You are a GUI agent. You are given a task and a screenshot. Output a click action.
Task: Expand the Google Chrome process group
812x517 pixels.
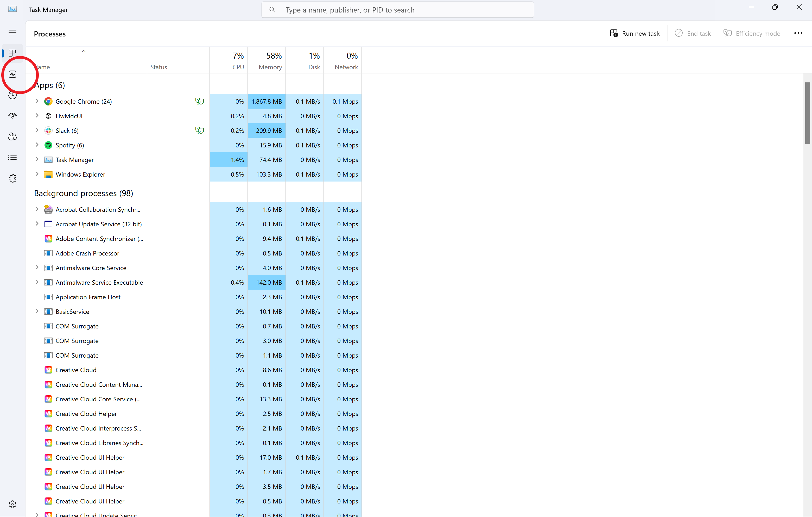tap(37, 101)
